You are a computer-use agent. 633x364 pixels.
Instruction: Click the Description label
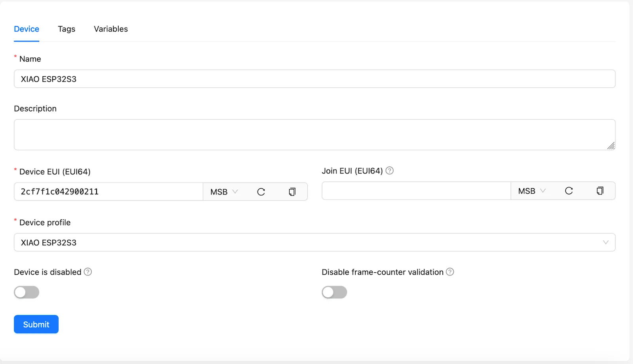point(35,109)
